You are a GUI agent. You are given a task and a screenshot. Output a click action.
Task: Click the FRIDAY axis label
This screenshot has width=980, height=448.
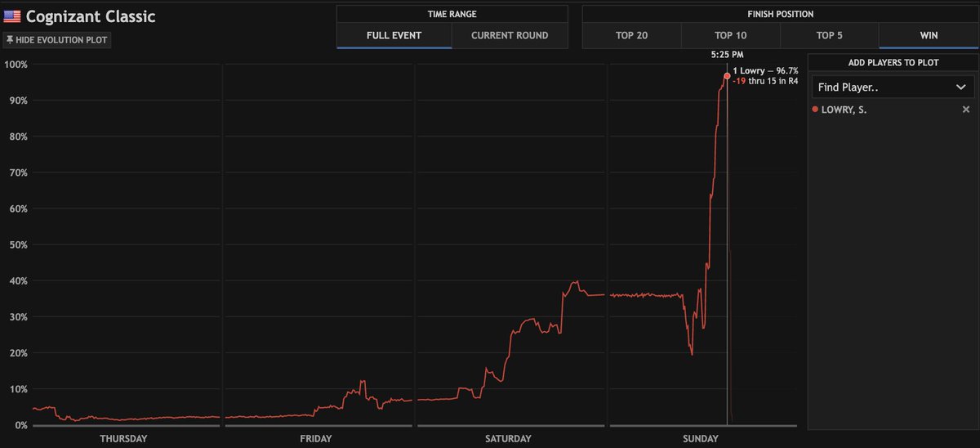(316, 439)
